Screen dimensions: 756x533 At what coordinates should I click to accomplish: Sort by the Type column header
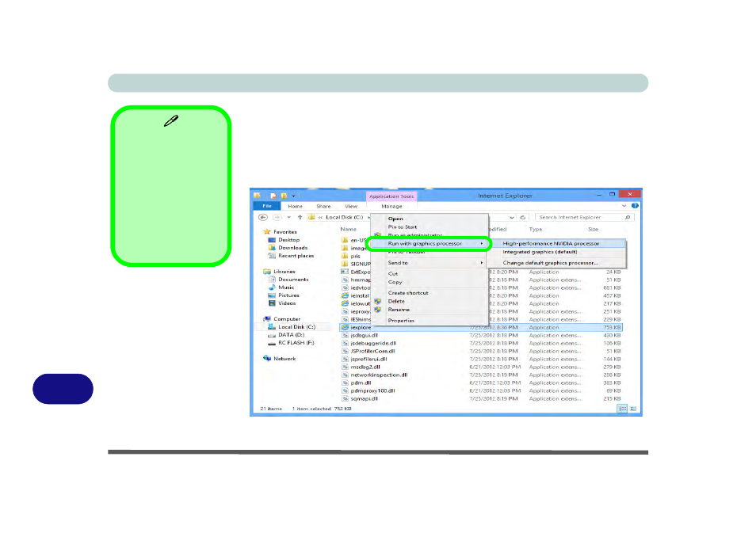[535, 230]
